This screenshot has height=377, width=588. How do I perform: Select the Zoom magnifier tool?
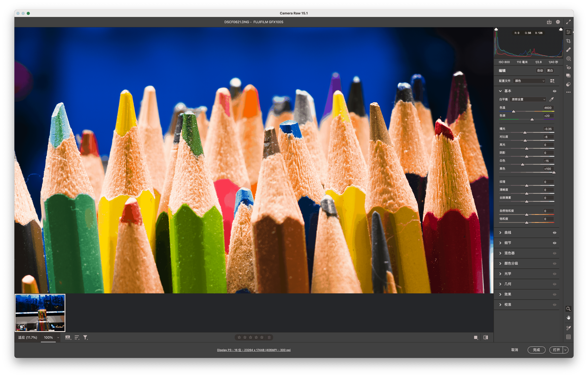568,309
